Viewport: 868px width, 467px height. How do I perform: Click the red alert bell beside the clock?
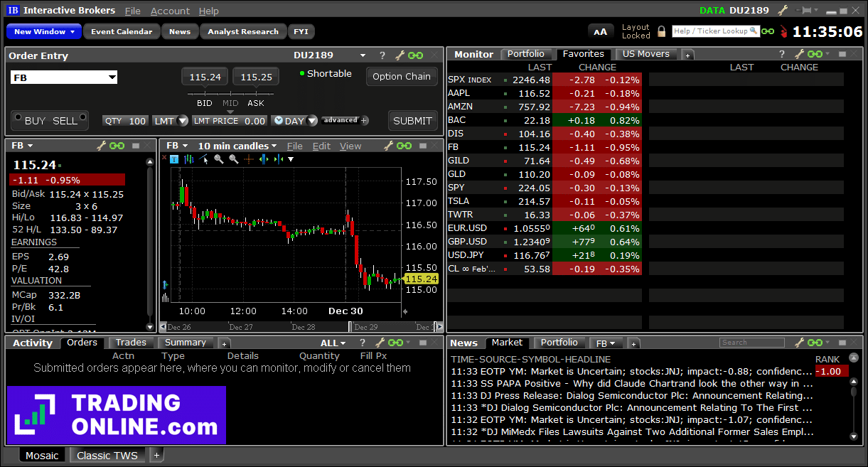[785, 32]
